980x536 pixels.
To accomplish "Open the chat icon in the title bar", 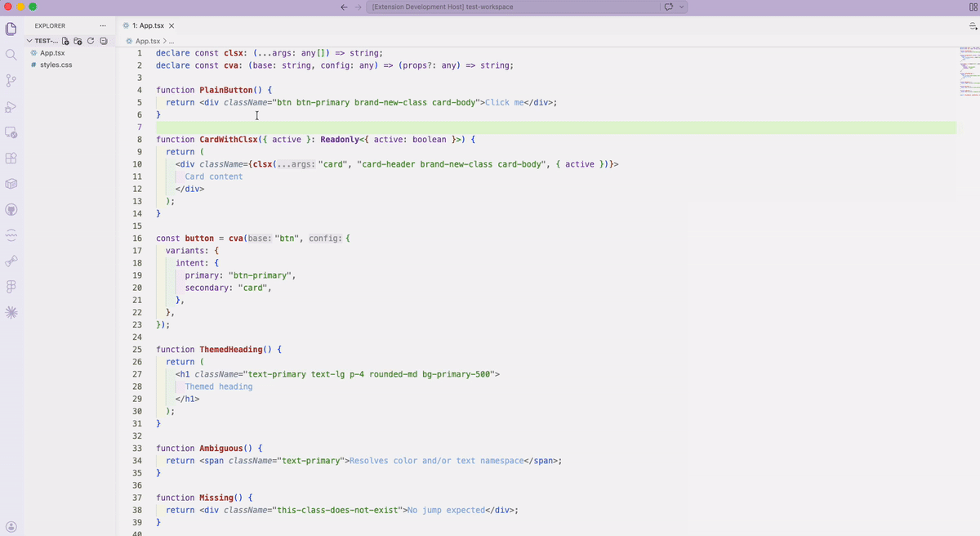I will (x=668, y=7).
